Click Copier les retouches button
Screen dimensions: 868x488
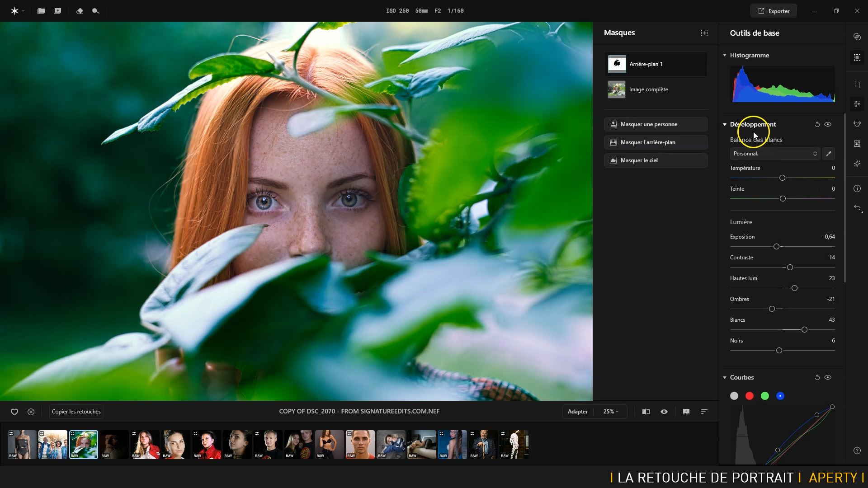[x=76, y=412]
